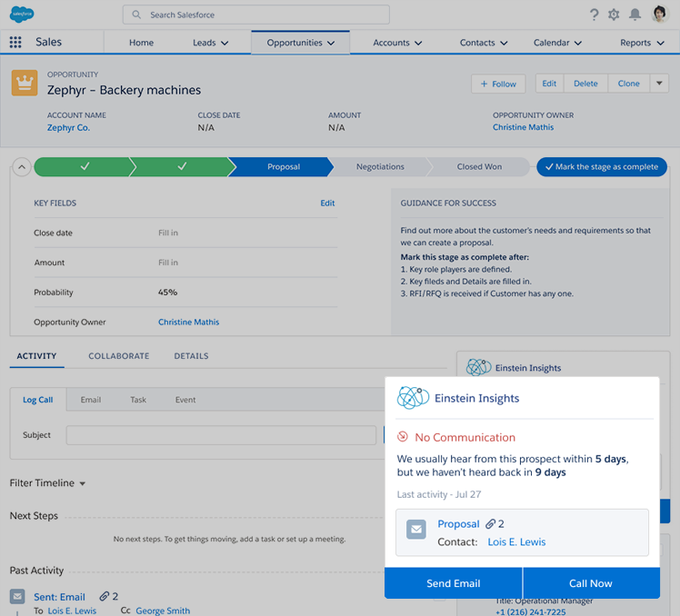Open the Lois E. Lewis recipient link
Screen dimensions: 680x616
click(72, 611)
